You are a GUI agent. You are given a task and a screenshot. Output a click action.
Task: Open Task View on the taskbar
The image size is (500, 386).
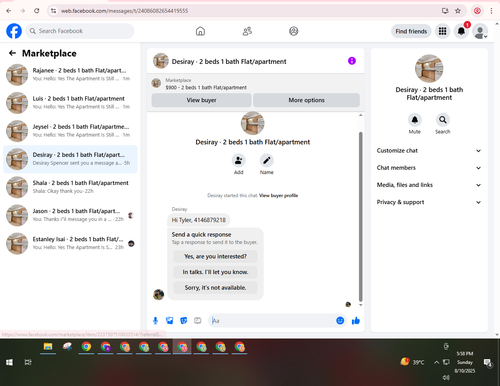[28, 362]
